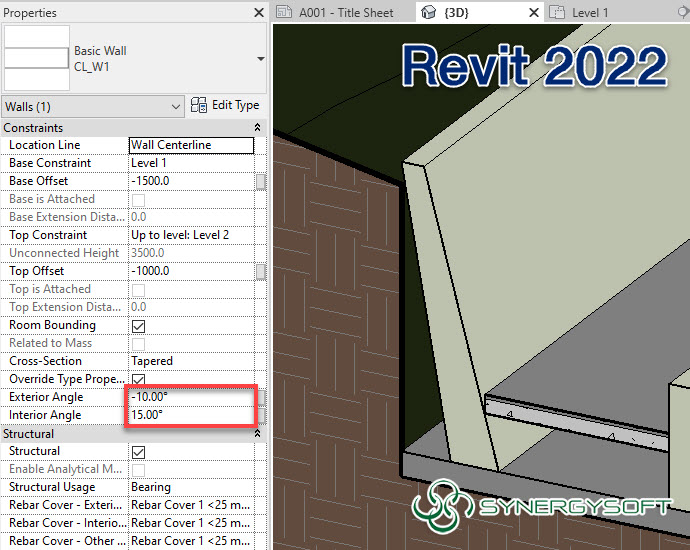This screenshot has width=690, height=550.
Task: Click the Edit Type button
Action: click(x=225, y=105)
